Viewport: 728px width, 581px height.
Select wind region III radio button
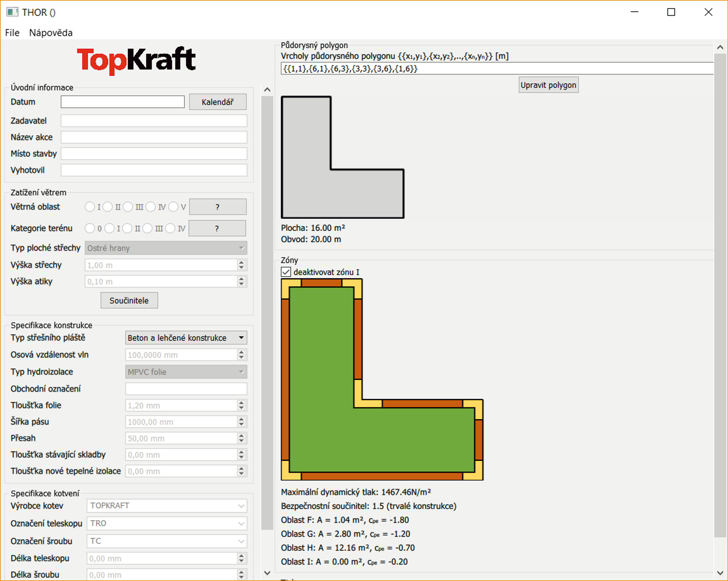pyautogui.click(x=128, y=207)
